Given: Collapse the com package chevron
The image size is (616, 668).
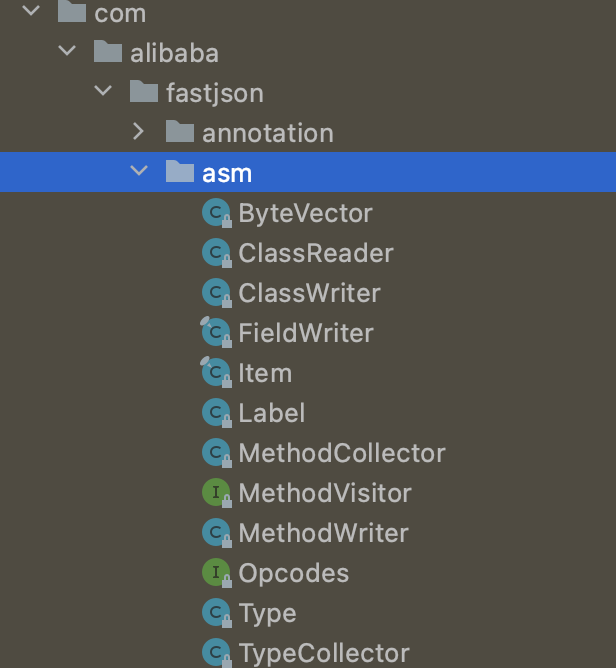Looking at the screenshot, I should 31,13.
